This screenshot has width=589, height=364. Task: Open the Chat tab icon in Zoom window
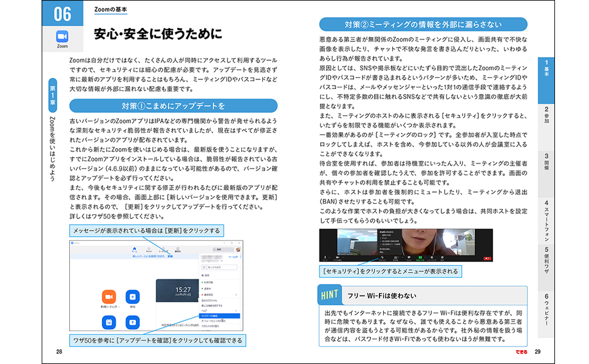coord(149,248)
